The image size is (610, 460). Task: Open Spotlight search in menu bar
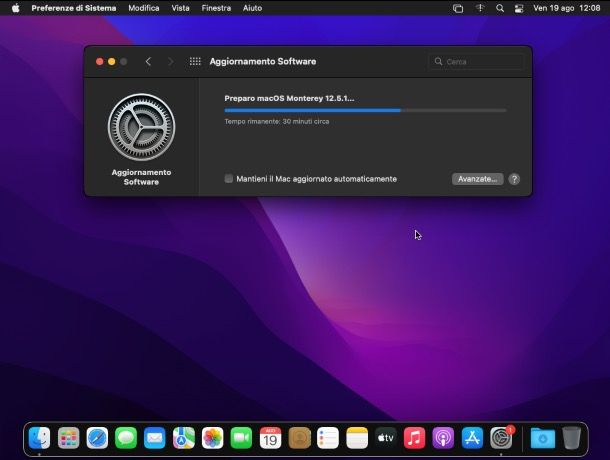coord(500,8)
